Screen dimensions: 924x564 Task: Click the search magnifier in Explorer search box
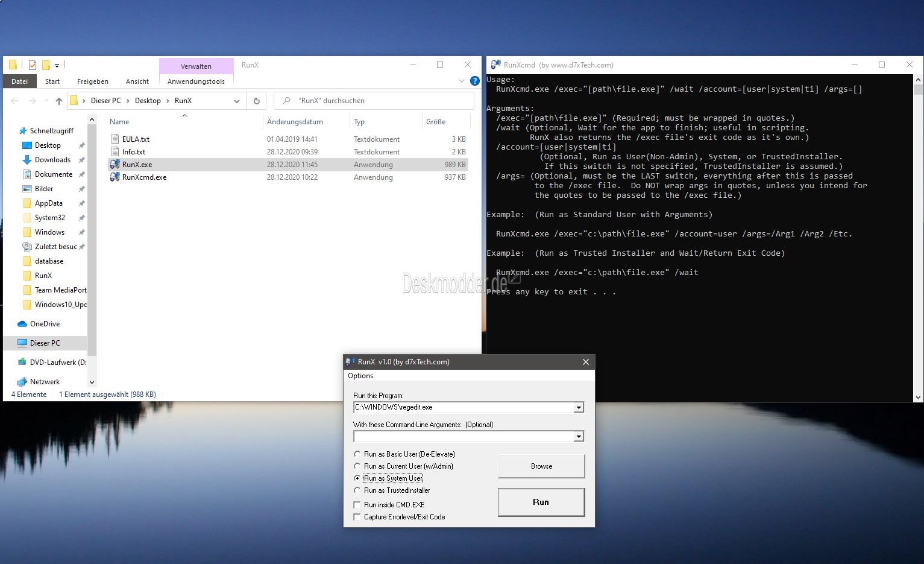coord(286,101)
